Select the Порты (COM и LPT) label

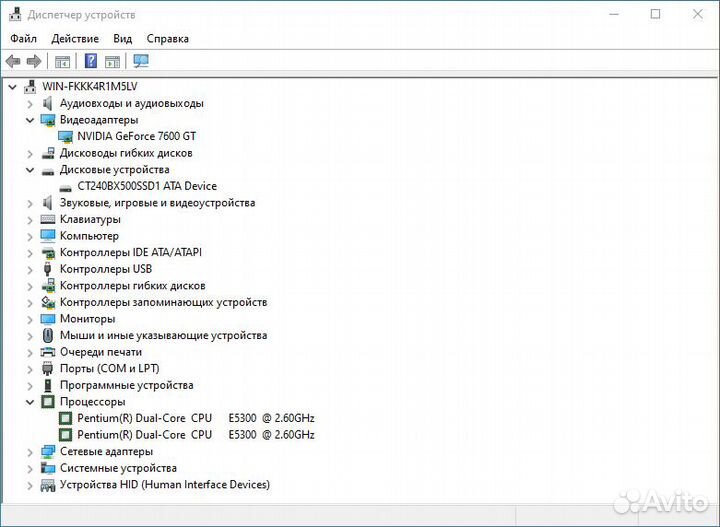point(110,369)
